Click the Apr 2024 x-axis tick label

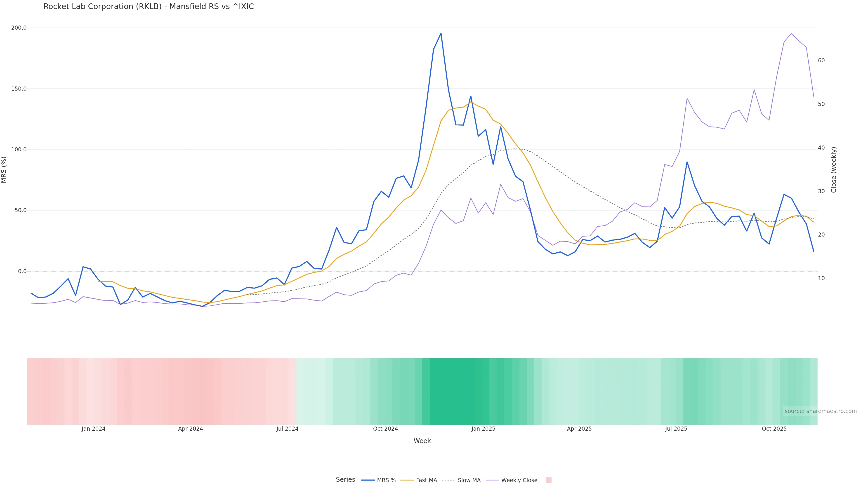(x=190, y=429)
